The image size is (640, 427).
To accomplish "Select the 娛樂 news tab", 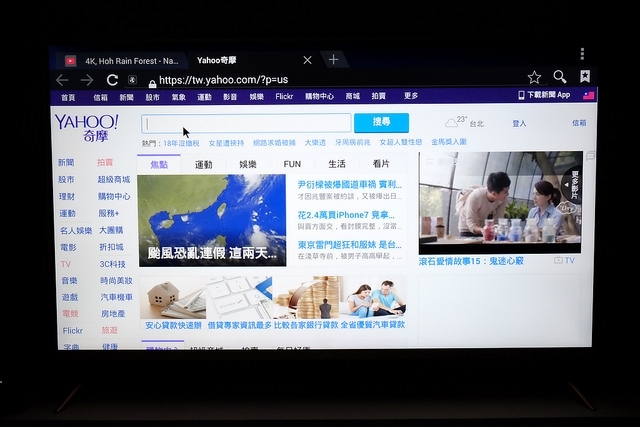I will click(x=248, y=164).
